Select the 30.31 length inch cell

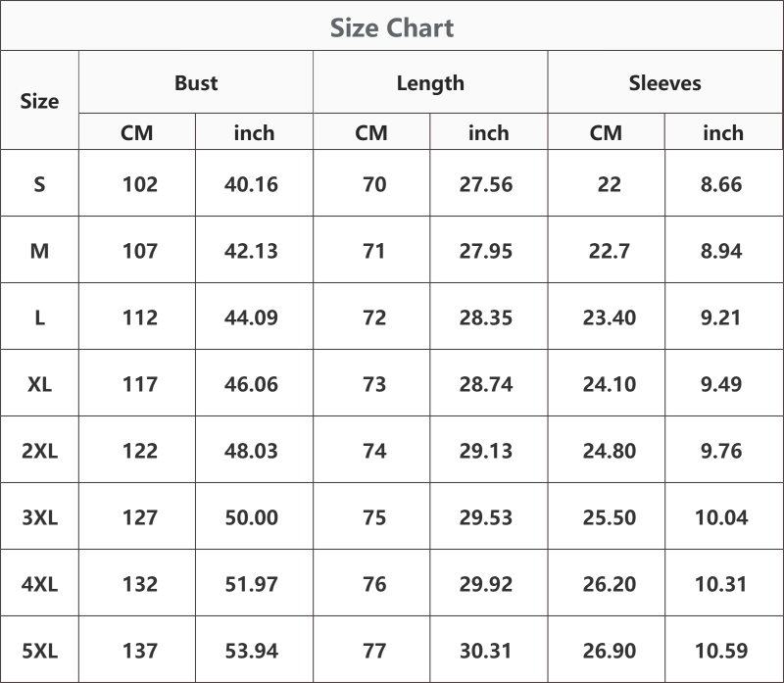point(486,651)
